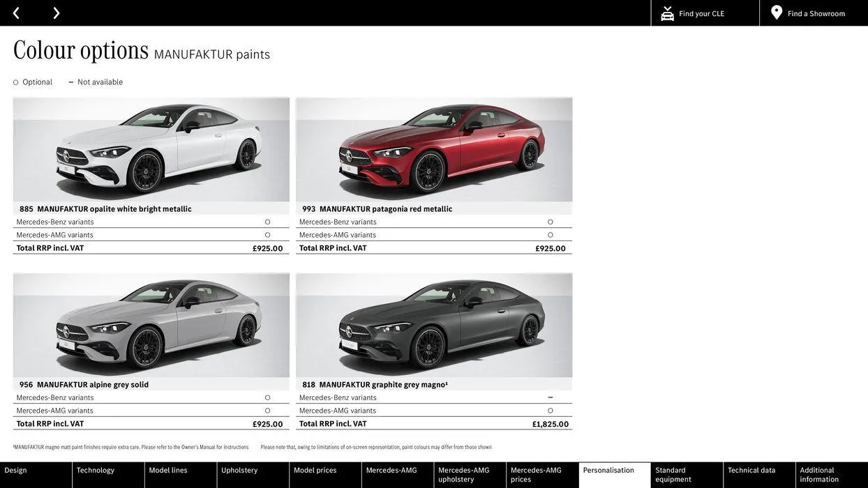Select Mercedes-Benz option circle for alpine grey
Screen dimensions: 868x488
coord(267,398)
